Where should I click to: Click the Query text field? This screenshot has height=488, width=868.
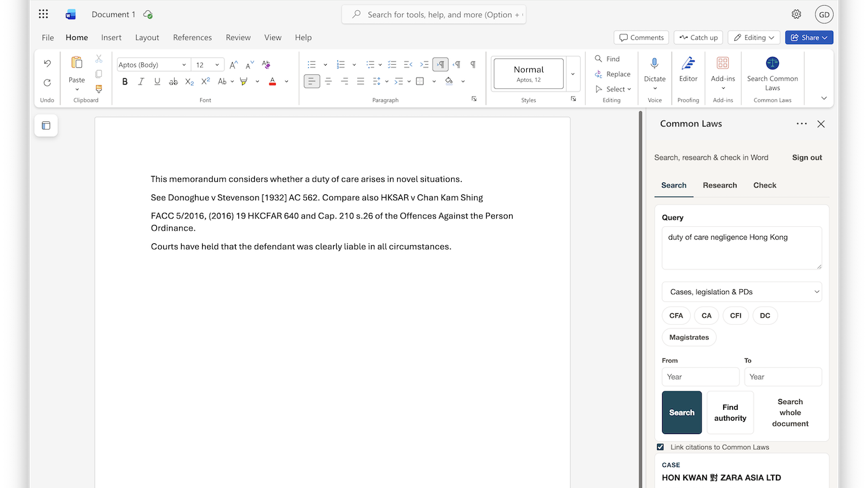click(x=742, y=248)
